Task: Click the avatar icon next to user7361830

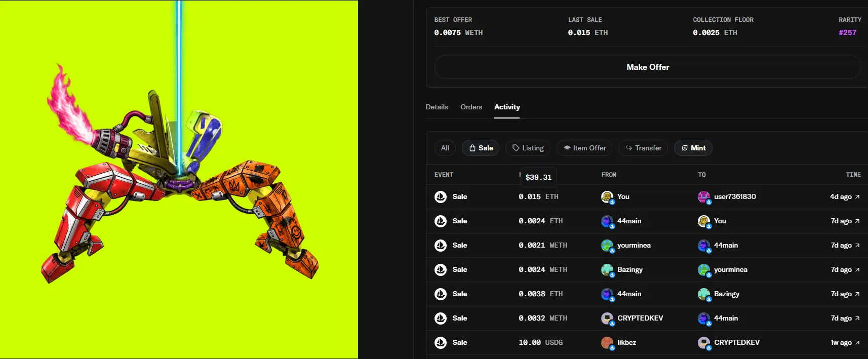Action: pos(704,197)
